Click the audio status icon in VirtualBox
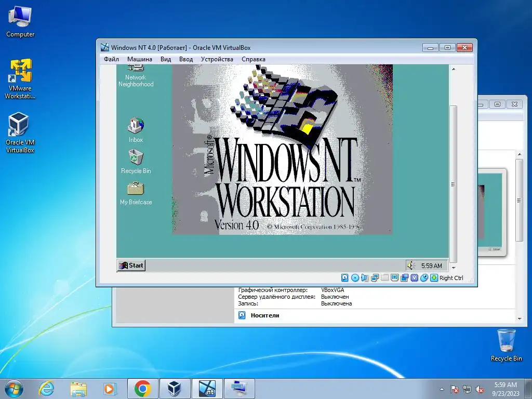532x399 pixels. [365, 278]
